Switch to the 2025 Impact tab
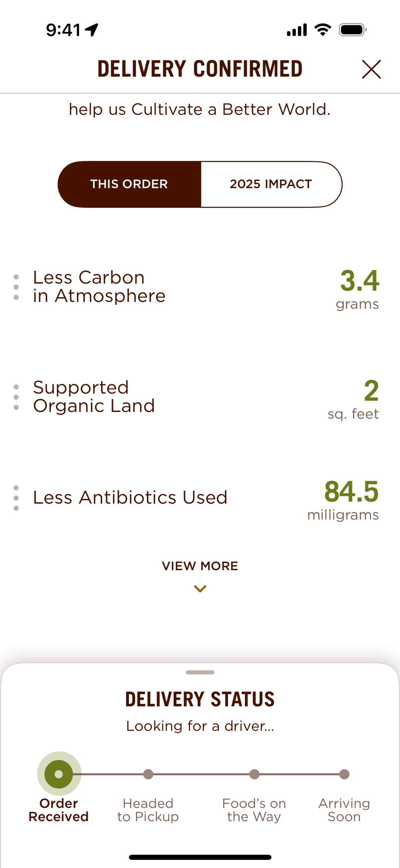 point(271,184)
